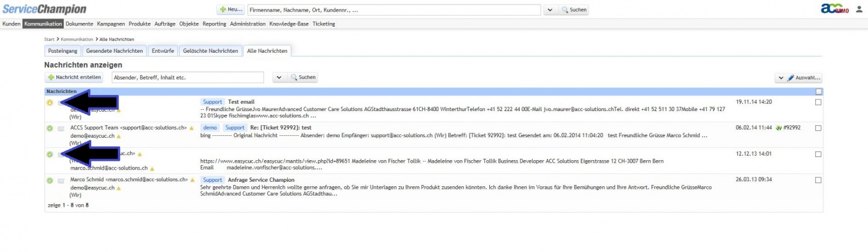Screen dimensions: 868x252
Task: Tick checkbox for Test email message
Action: coord(818,102)
